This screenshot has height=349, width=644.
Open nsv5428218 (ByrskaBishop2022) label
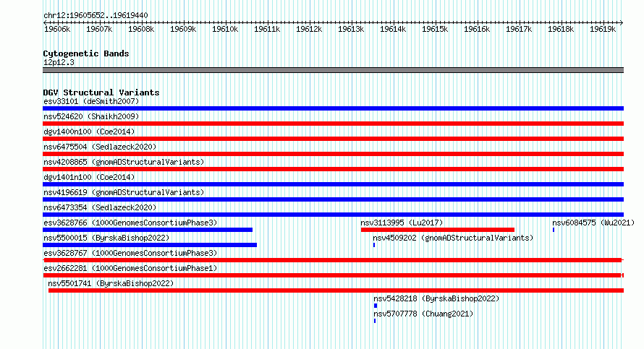point(436,298)
